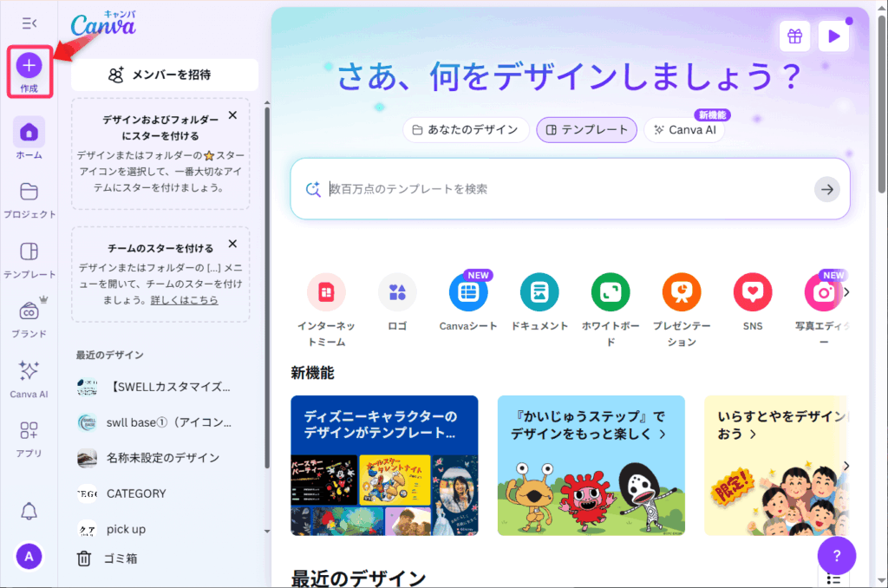The height and width of the screenshot is (588, 888).
Task: Switch to あなたのデザイン tab
Action: coord(466,130)
